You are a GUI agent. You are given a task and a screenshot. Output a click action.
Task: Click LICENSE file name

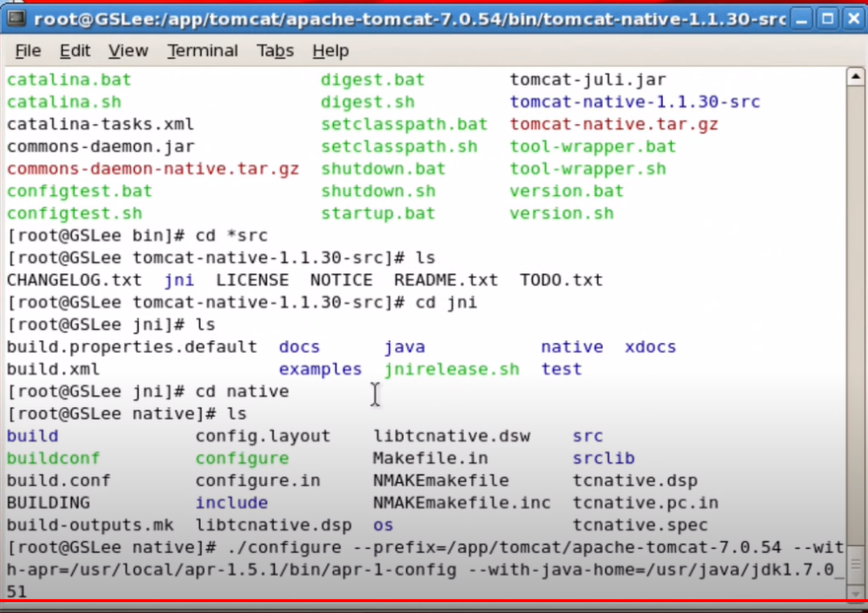click(x=252, y=280)
